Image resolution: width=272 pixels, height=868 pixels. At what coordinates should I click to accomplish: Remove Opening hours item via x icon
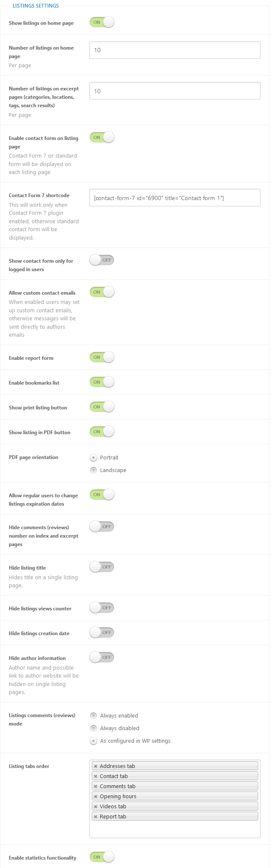pyautogui.click(x=96, y=797)
